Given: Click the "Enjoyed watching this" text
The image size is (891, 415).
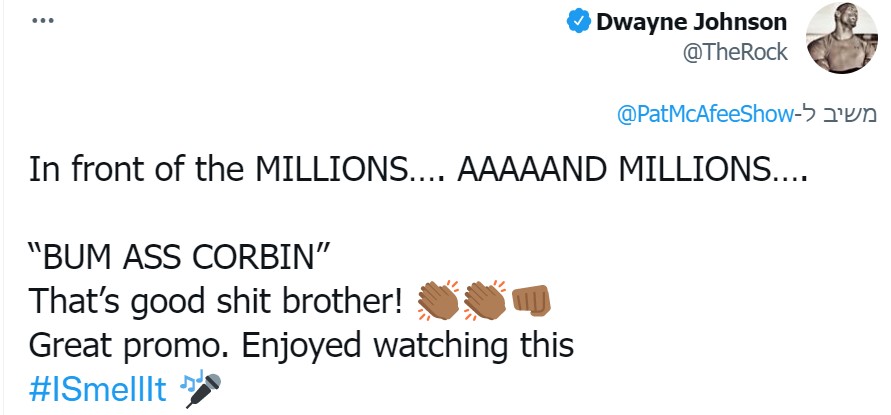Looking at the screenshot, I should tap(407, 347).
